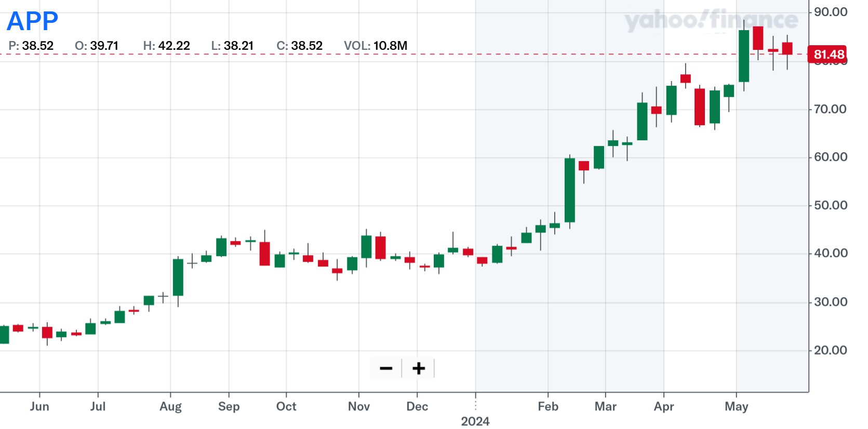
Task: Click the tall green candle in early August
Action: tap(178, 277)
